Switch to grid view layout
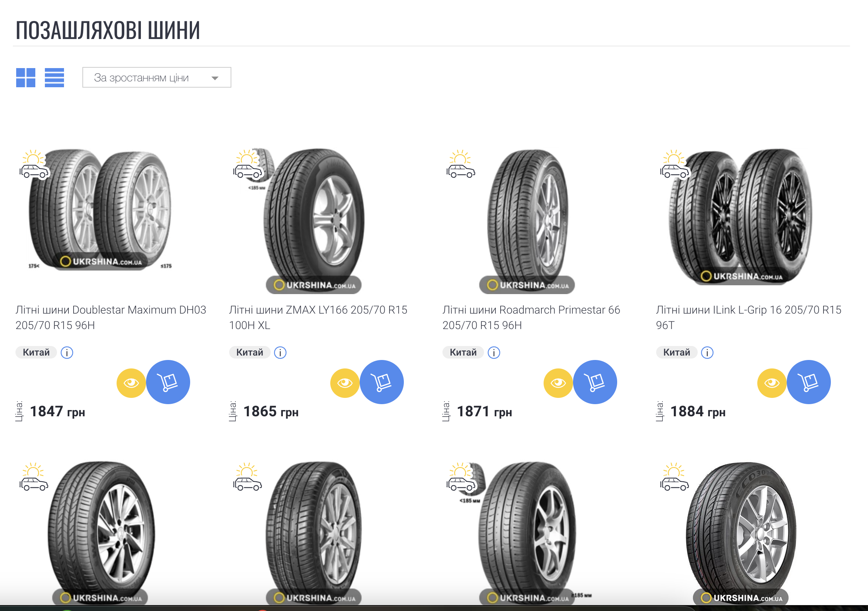Image resolution: width=868 pixels, height=611 pixels. pos(26,78)
